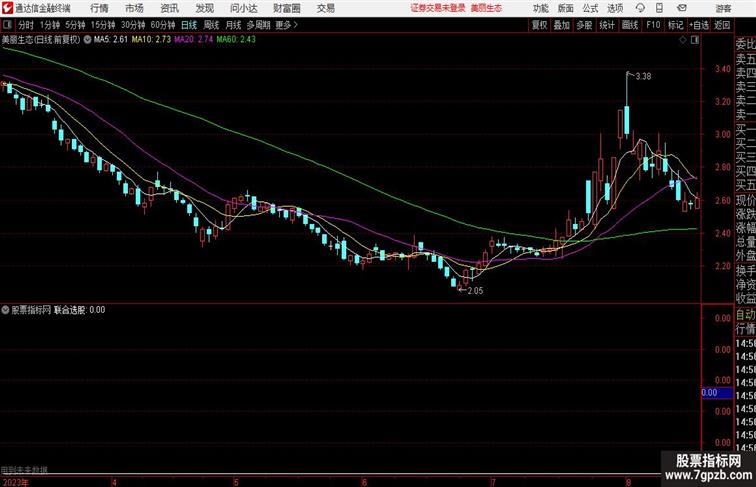Open the mail envelope icon
756x487 pixels.
pos(682,8)
